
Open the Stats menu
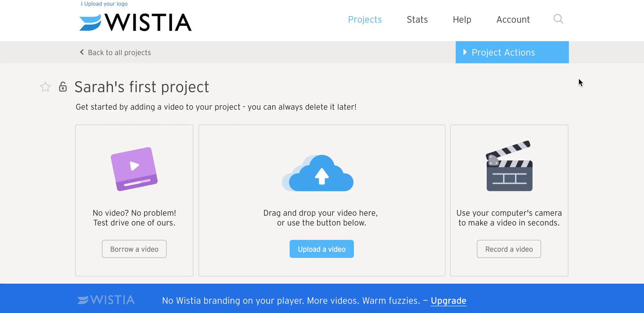tap(417, 19)
